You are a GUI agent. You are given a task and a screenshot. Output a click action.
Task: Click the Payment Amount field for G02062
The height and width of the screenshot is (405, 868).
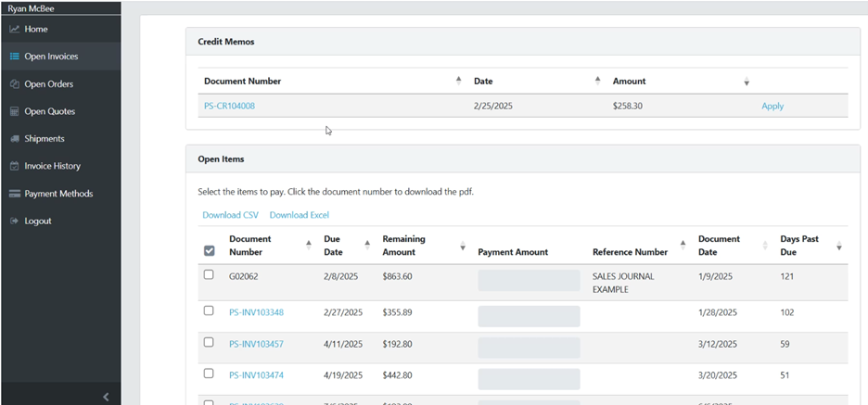(529, 281)
